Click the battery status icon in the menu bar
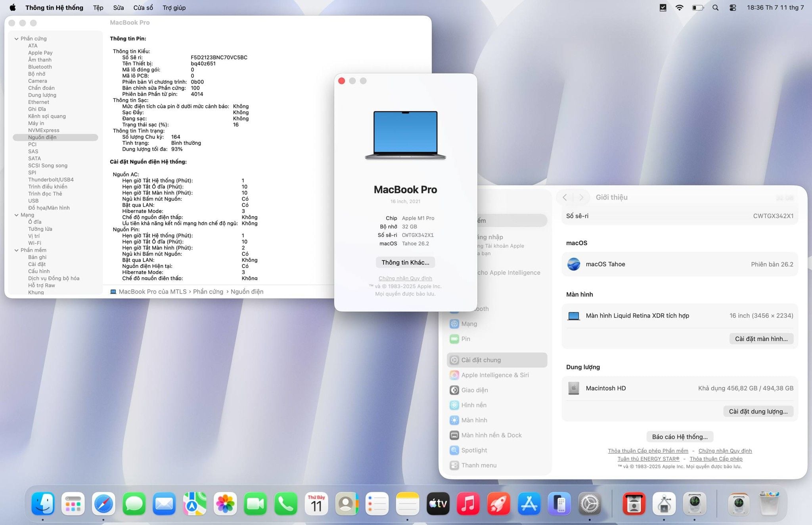Image resolution: width=812 pixels, height=525 pixels. [x=698, y=8]
